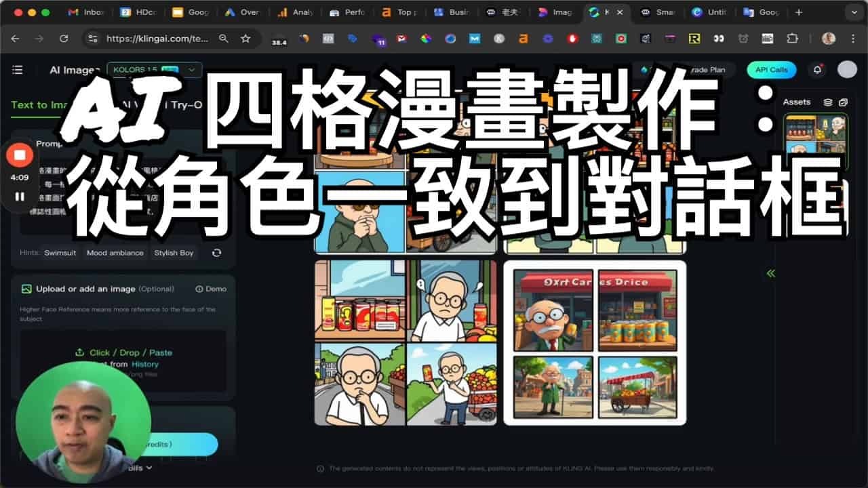Switch to the Busin browser tab

point(452,12)
